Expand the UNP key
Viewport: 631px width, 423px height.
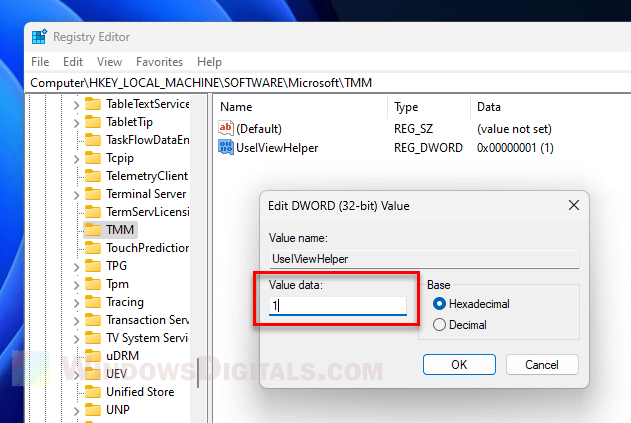point(76,411)
